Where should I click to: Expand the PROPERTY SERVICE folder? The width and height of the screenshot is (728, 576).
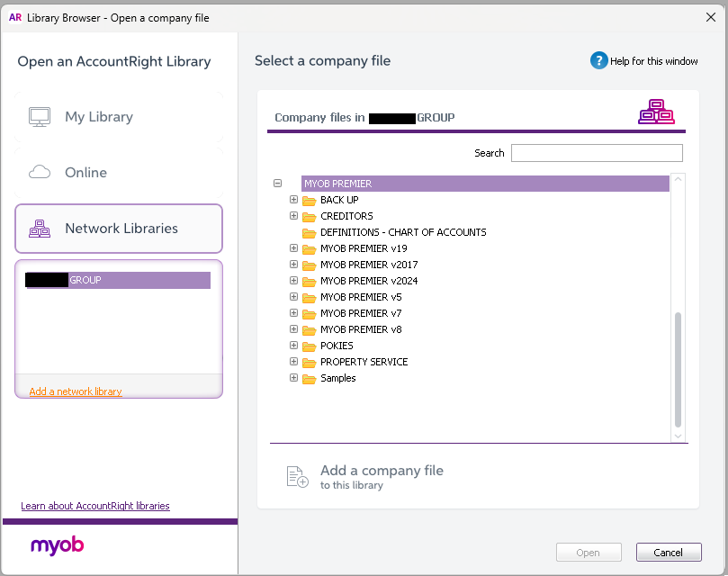[293, 362]
